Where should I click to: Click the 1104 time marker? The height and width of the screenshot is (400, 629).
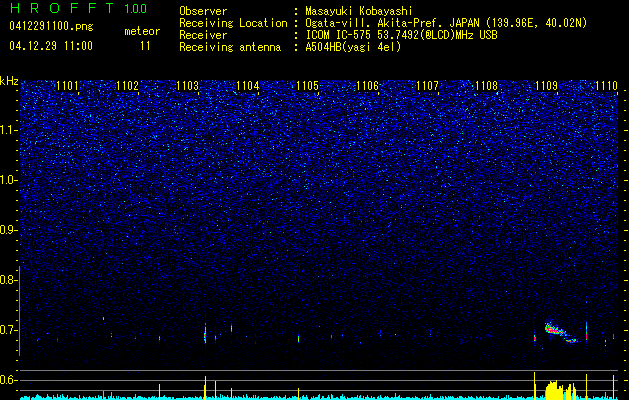coord(248,86)
